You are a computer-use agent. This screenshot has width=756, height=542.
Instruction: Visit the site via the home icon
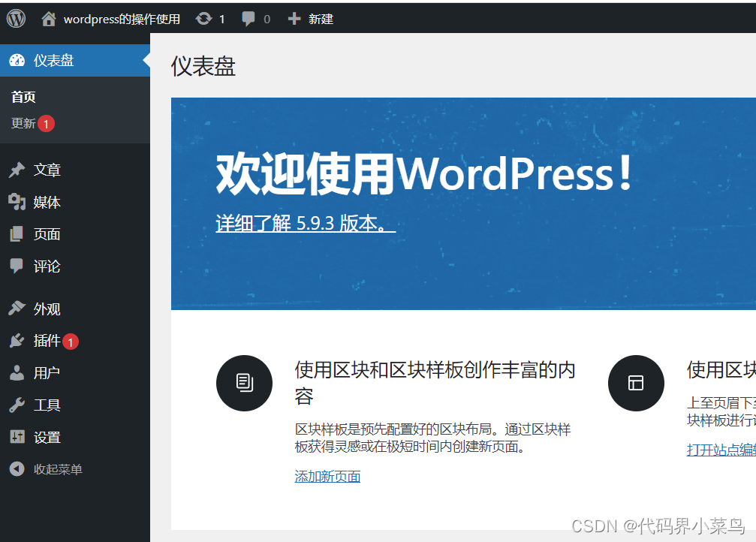pyautogui.click(x=47, y=17)
